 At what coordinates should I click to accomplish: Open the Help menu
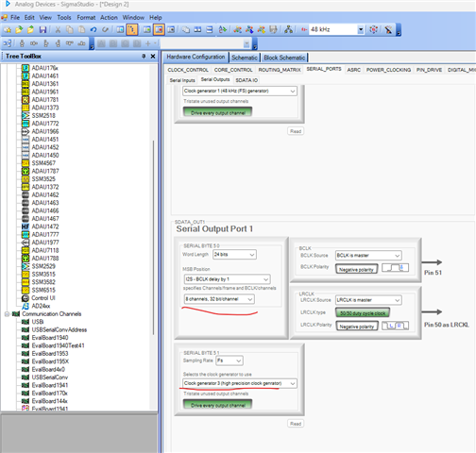click(x=156, y=17)
